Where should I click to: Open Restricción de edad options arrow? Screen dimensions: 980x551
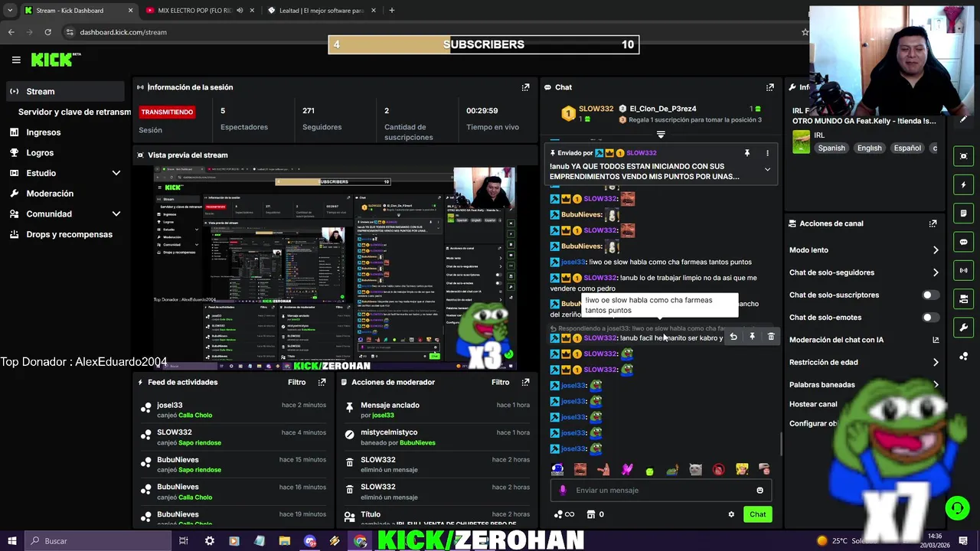[x=936, y=362]
